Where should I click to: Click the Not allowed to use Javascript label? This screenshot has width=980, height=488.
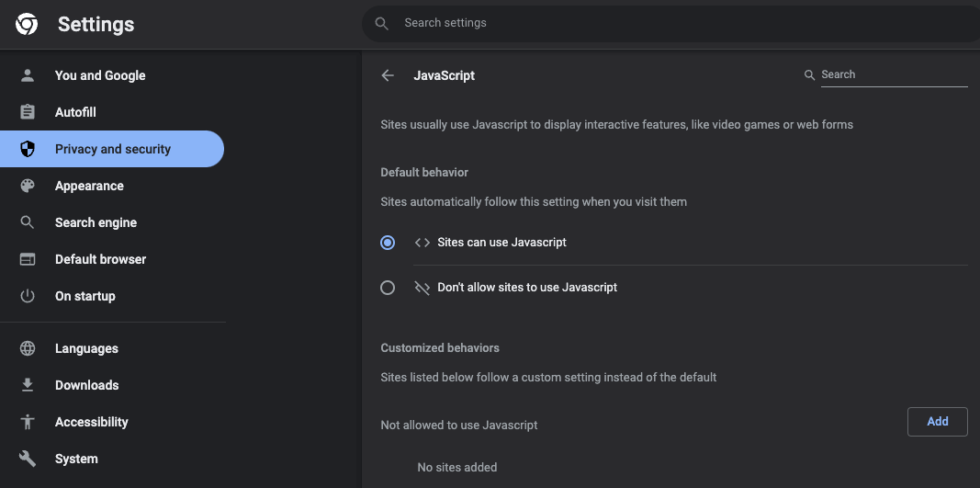[458, 425]
